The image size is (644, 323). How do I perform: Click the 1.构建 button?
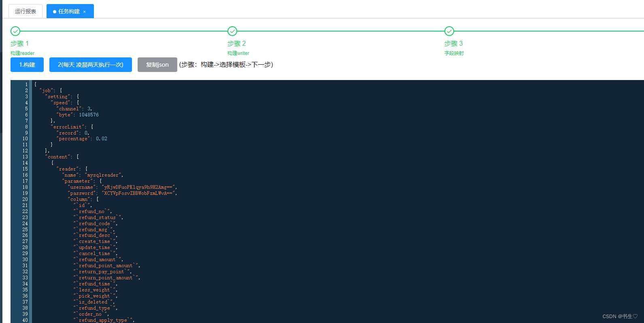pyautogui.click(x=27, y=65)
